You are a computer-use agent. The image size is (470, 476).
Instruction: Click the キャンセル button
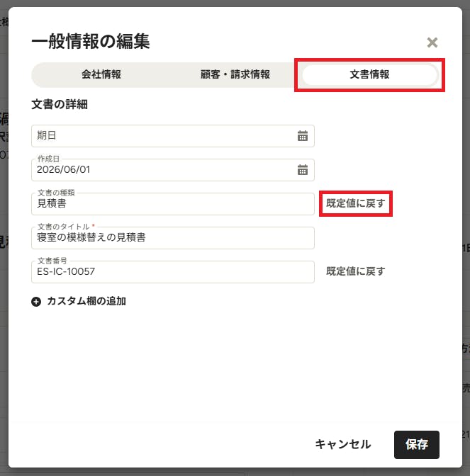342,444
